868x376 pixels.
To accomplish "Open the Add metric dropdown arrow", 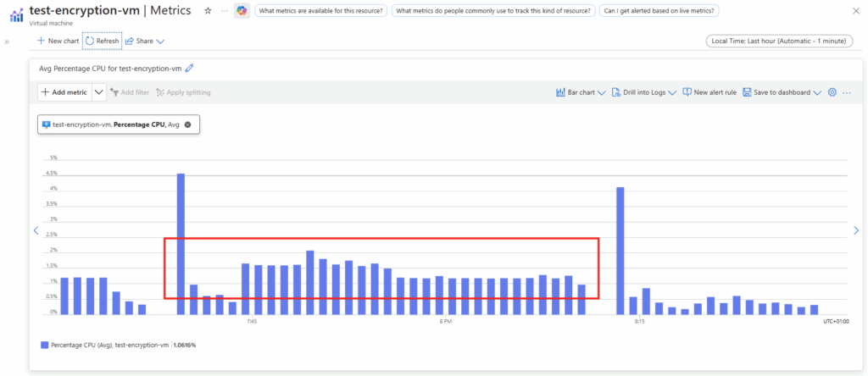I will point(99,92).
